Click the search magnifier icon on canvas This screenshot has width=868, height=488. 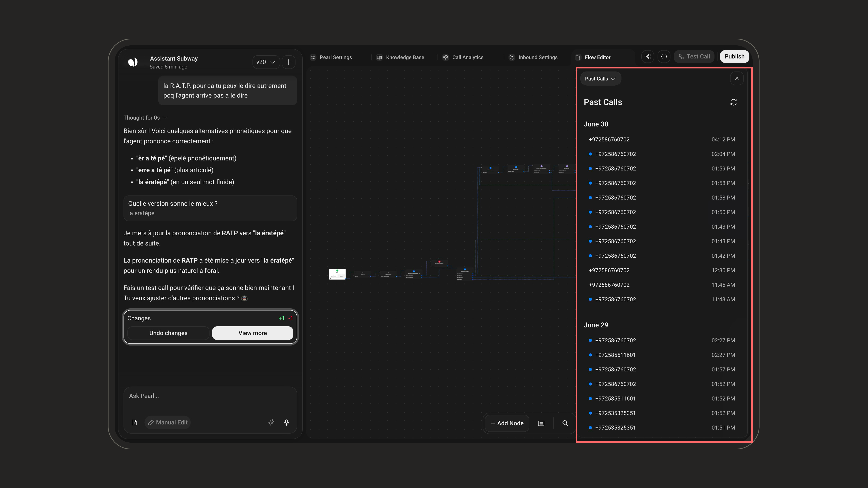(565, 423)
